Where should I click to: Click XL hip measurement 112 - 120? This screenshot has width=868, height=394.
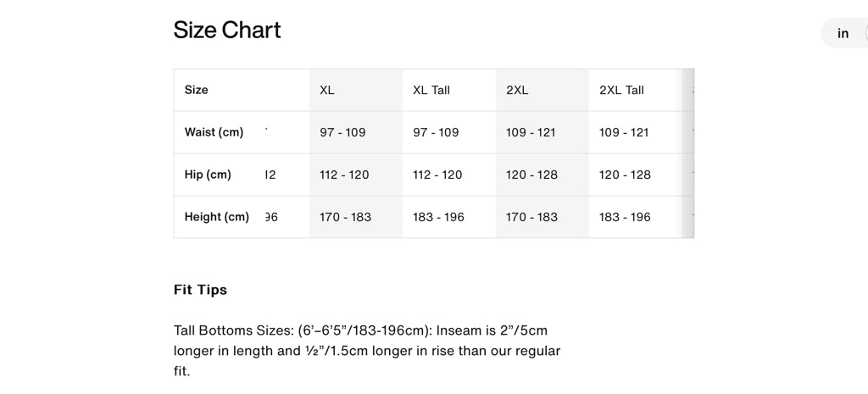344,175
